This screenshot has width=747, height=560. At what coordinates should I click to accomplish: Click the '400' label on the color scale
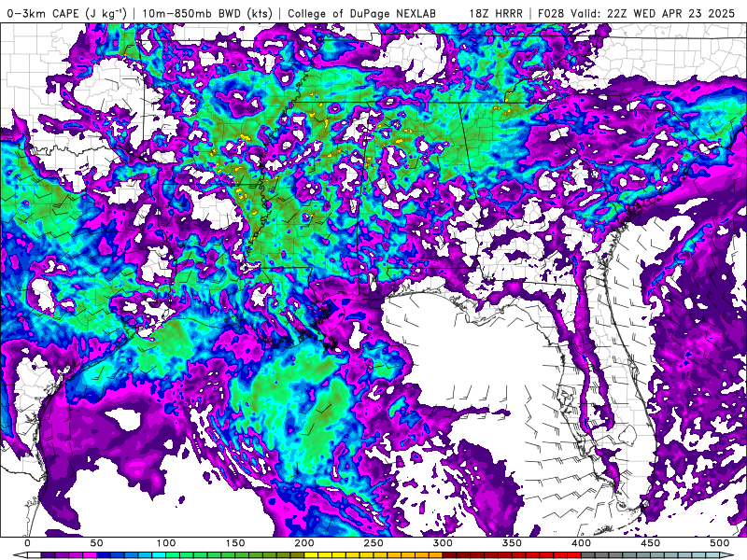(x=581, y=543)
